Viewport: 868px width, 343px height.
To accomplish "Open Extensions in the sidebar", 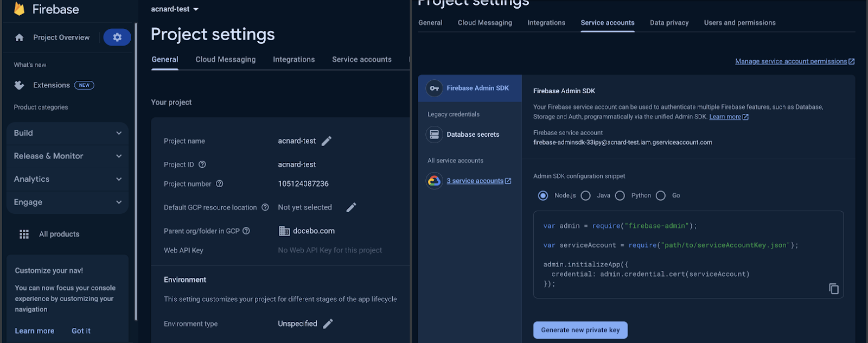I will (52, 85).
